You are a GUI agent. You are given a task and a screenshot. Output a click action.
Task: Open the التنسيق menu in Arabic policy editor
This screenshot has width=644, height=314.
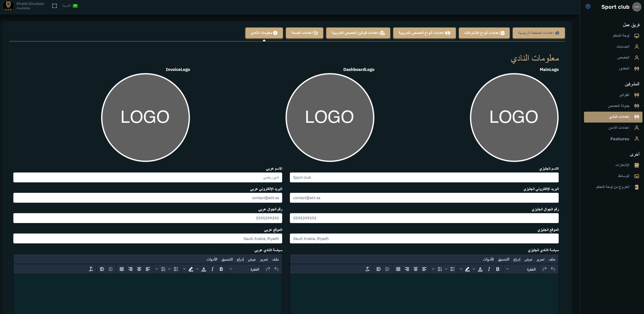(227, 259)
